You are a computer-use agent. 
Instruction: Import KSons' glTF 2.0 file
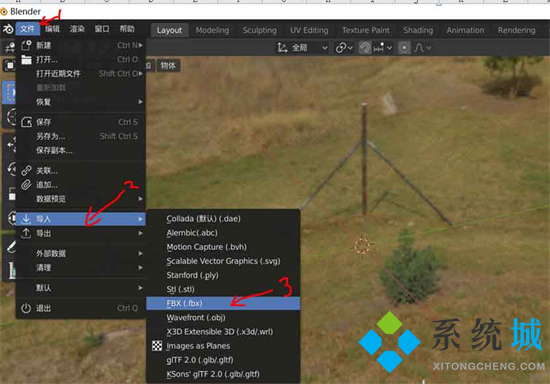pyautogui.click(x=223, y=374)
